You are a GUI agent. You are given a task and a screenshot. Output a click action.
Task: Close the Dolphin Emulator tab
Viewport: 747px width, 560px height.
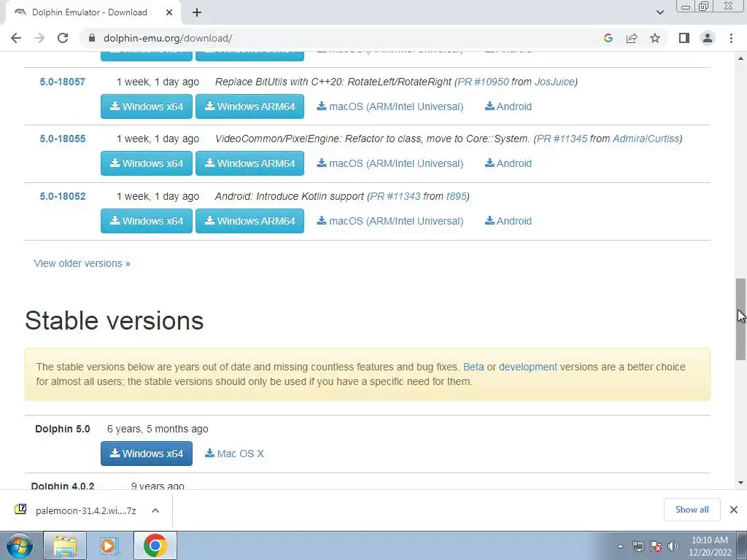point(169,12)
